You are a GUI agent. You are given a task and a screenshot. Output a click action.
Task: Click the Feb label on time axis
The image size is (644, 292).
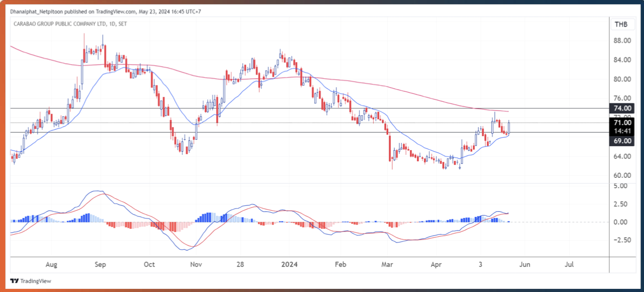pos(340,264)
